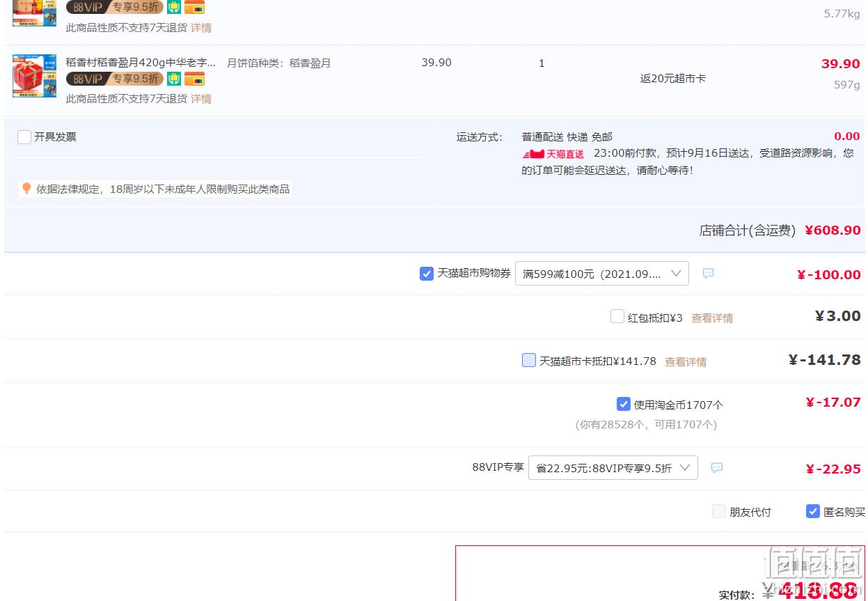The height and width of the screenshot is (601, 868).
Task: Enable the 开具发票 invoice checkbox
Action: [x=24, y=137]
